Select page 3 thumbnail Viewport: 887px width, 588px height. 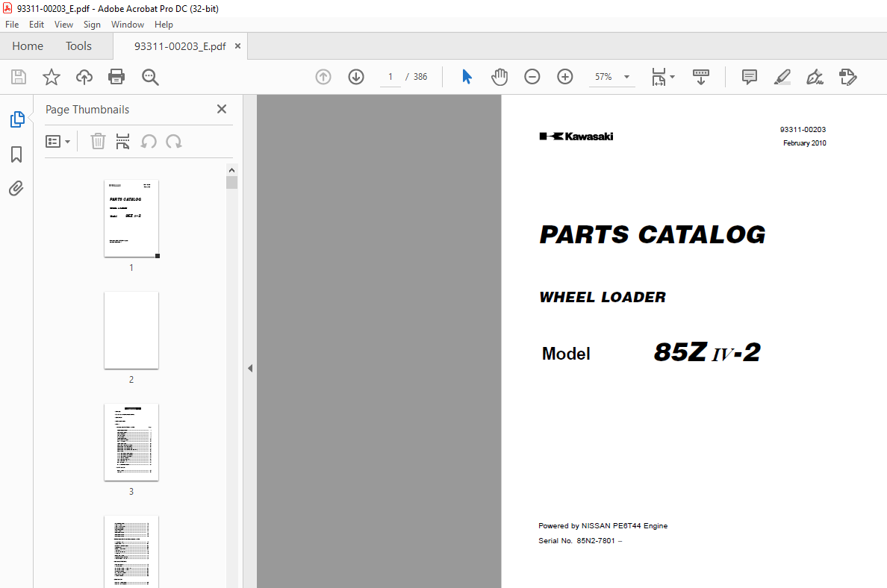click(x=131, y=442)
